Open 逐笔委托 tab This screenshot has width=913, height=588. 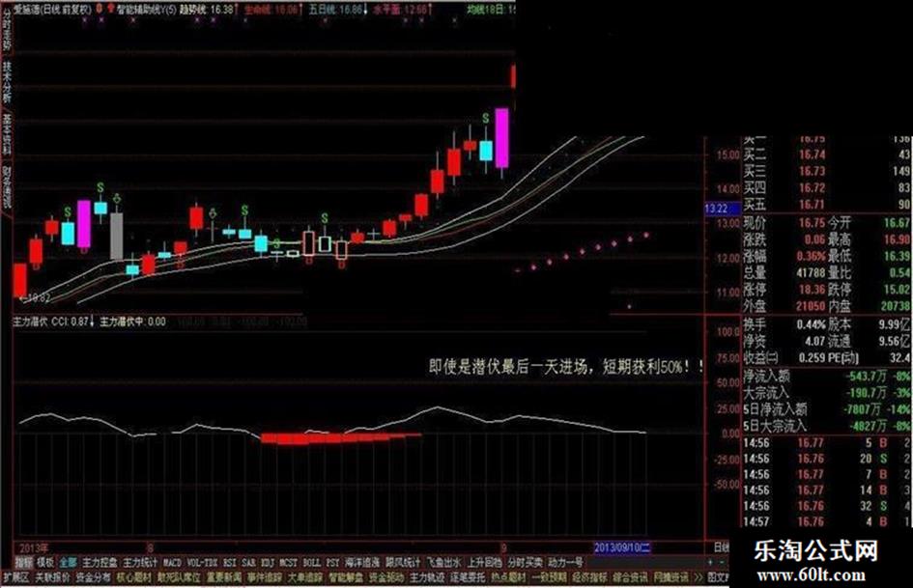[x=468, y=577]
